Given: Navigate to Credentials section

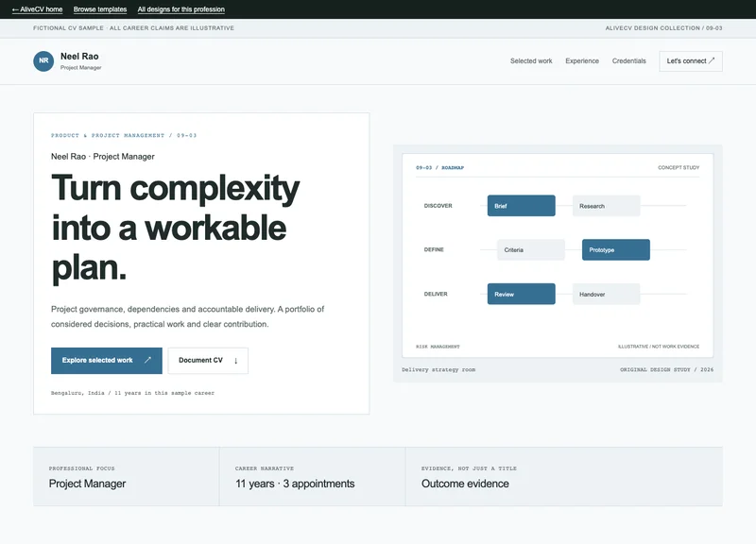Looking at the screenshot, I should coord(628,61).
